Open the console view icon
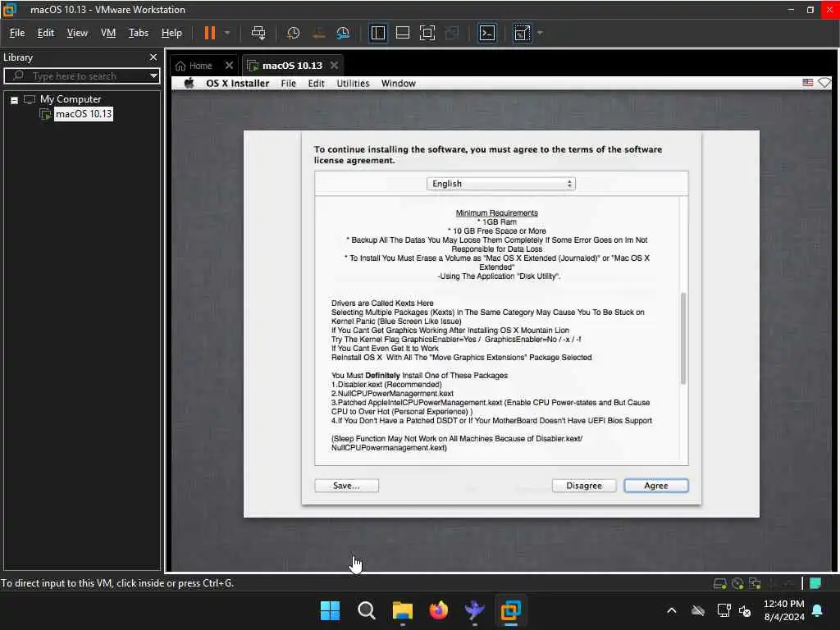Image resolution: width=840 pixels, height=630 pixels. pos(487,33)
